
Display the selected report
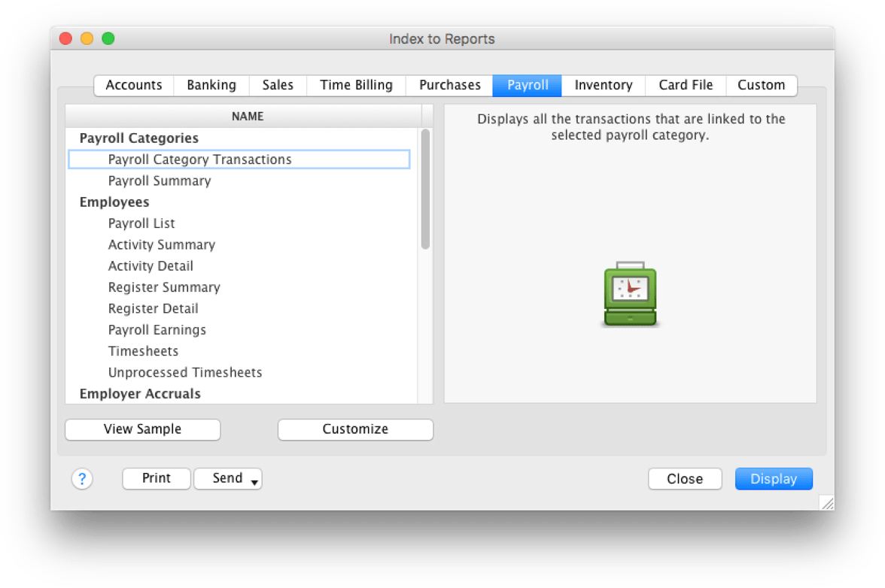[x=774, y=479]
